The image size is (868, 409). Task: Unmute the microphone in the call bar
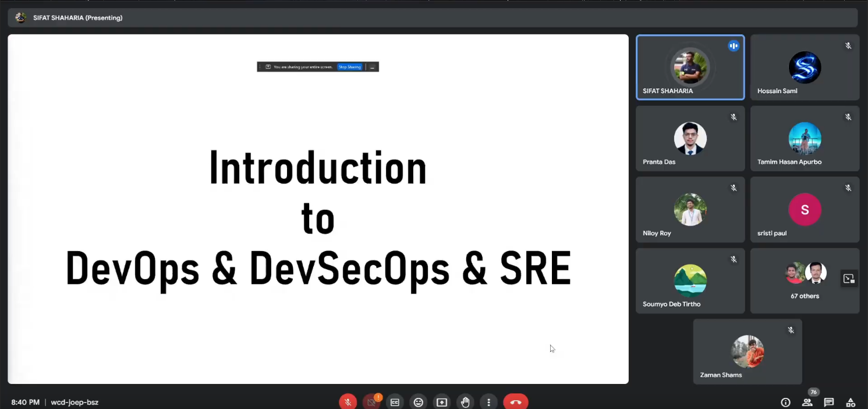(348, 402)
